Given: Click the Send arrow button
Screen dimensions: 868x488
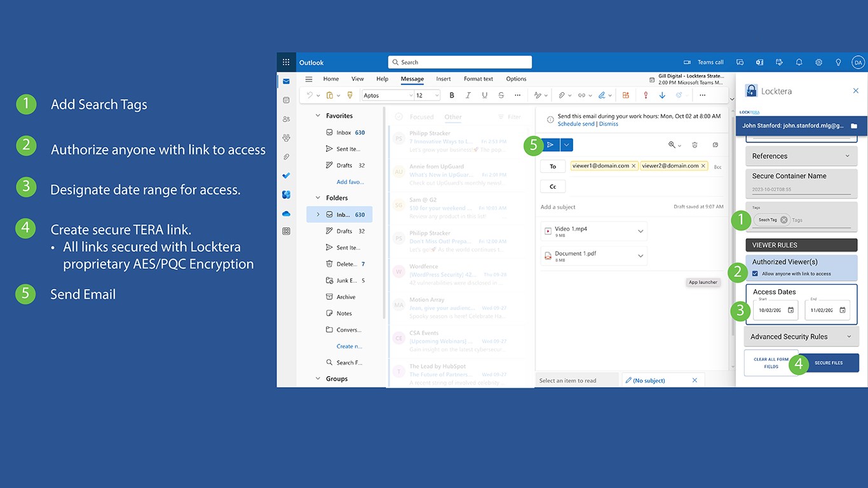Looking at the screenshot, I should point(550,145).
